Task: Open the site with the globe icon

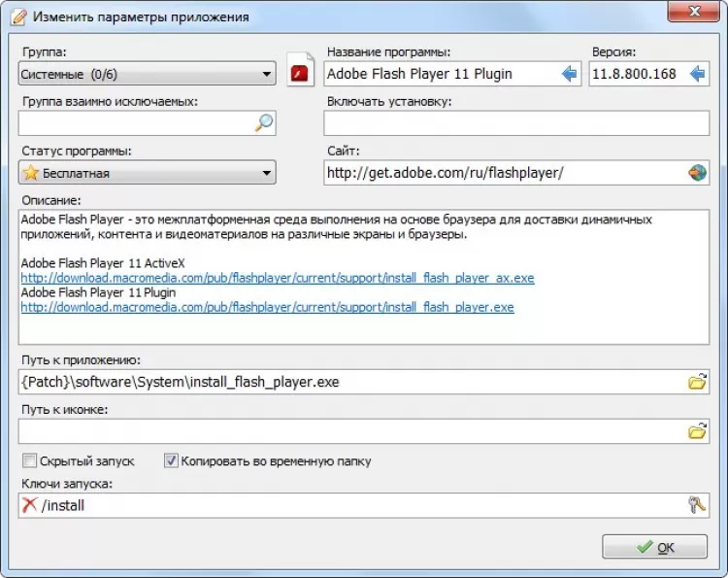Action: [x=697, y=173]
